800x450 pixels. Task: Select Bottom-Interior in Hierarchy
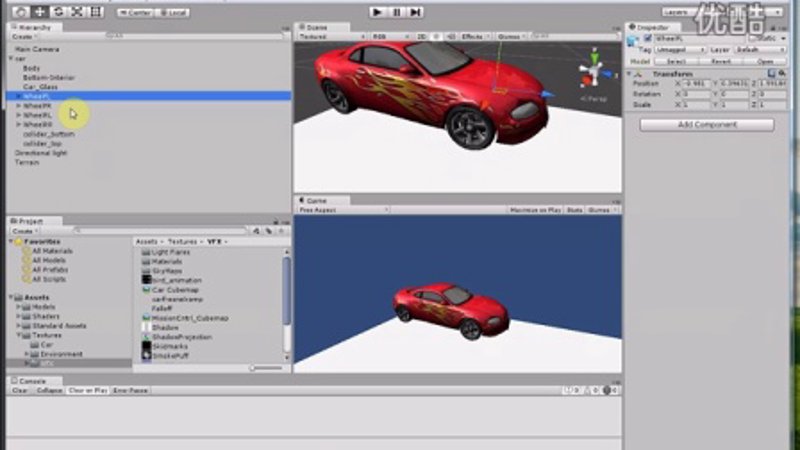click(48, 78)
